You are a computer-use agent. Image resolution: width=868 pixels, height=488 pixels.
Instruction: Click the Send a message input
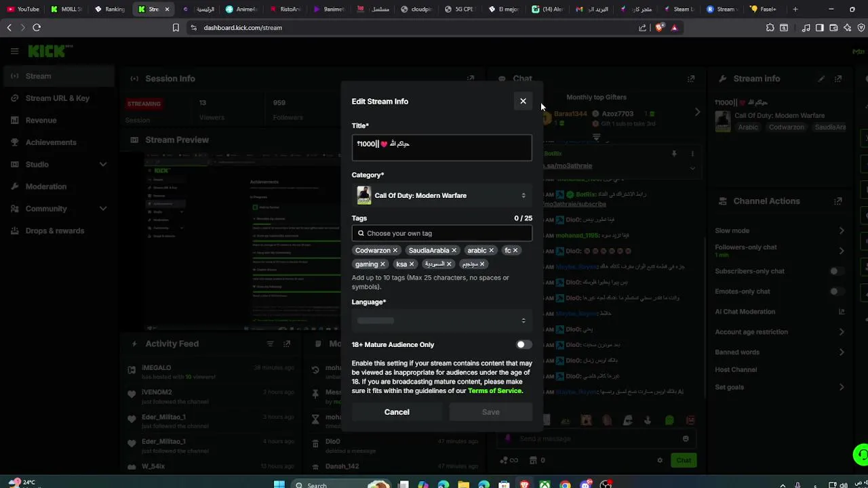point(597,439)
